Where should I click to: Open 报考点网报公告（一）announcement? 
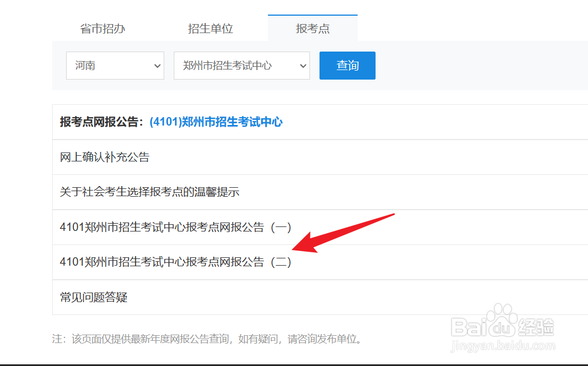click(x=175, y=227)
